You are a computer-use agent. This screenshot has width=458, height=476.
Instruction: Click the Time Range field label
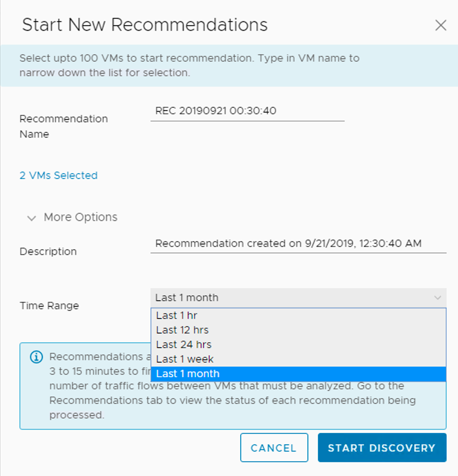click(x=49, y=306)
